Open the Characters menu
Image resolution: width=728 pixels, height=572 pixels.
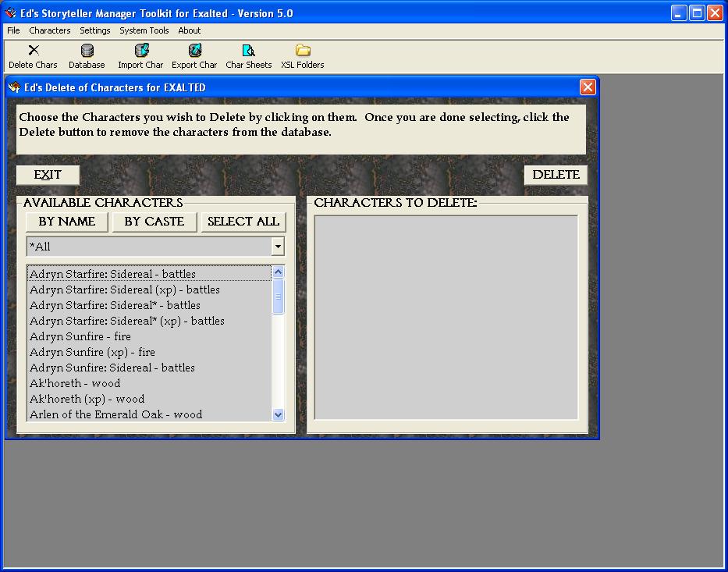pos(50,30)
